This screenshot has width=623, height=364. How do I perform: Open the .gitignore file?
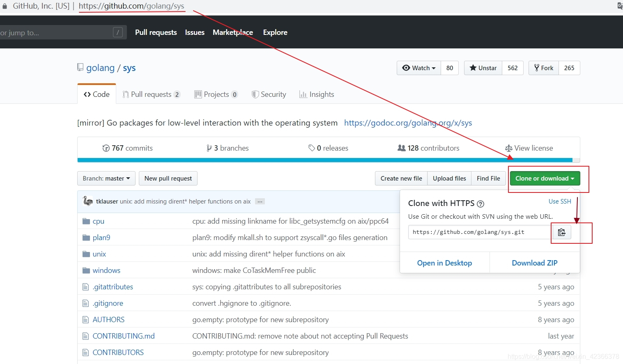(x=108, y=303)
